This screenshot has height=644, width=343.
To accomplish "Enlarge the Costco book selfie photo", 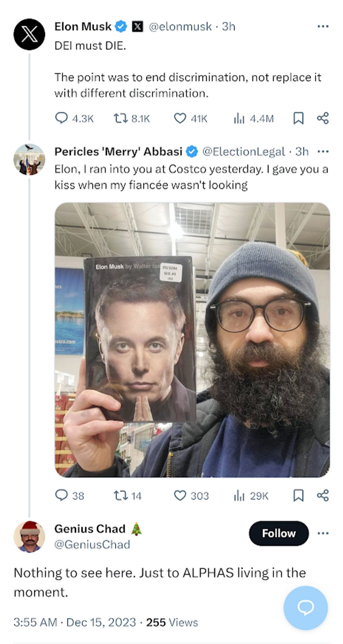I will tap(192, 340).
